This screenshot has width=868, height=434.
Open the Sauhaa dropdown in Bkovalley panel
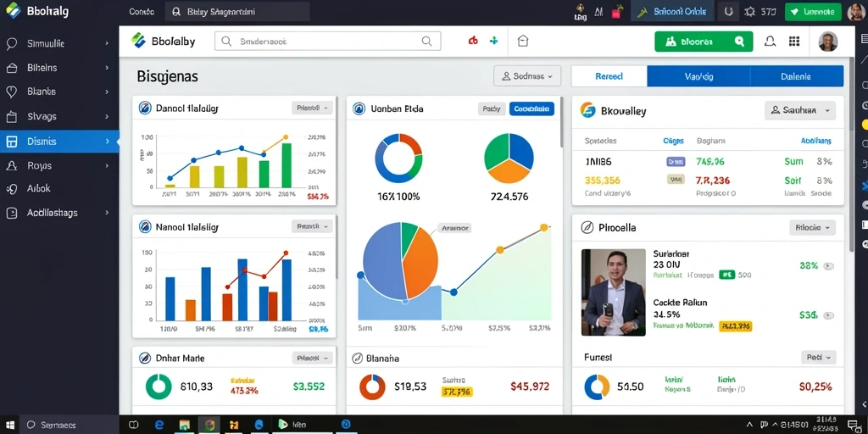click(x=800, y=110)
